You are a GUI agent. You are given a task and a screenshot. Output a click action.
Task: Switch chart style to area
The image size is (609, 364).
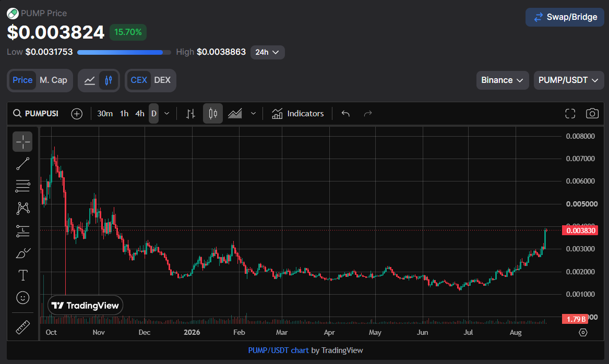click(x=235, y=114)
